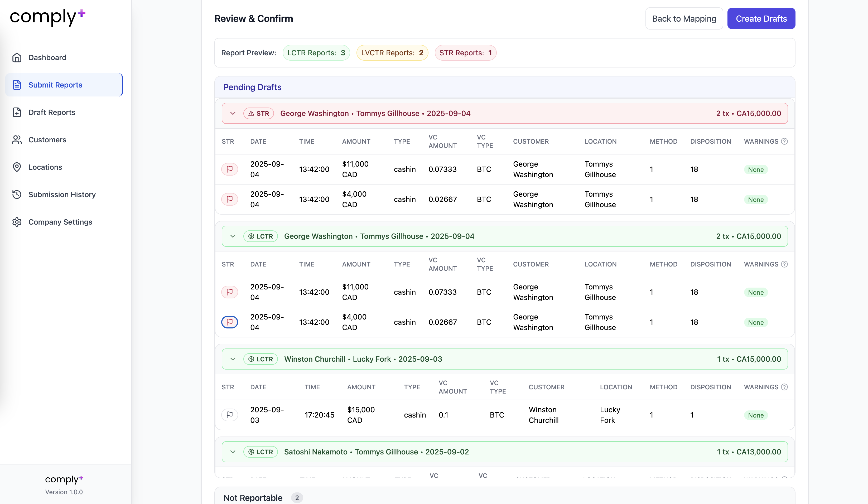Open Company Settings
Screen dimensions: 868x504
(60, 222)
